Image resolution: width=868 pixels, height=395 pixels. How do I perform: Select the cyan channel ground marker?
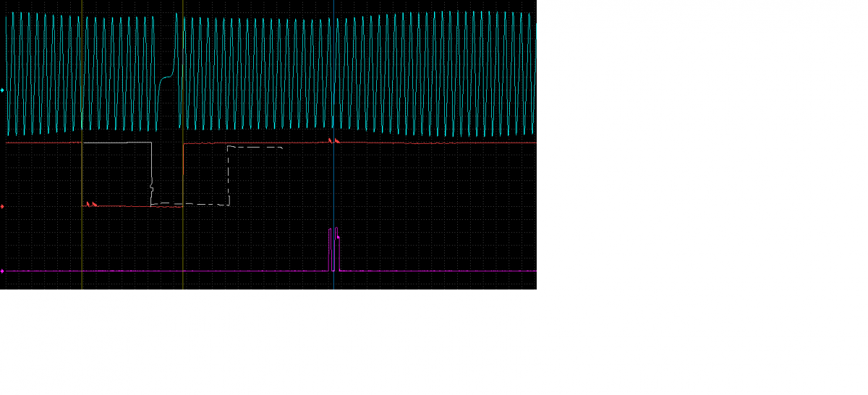point(2,90)
